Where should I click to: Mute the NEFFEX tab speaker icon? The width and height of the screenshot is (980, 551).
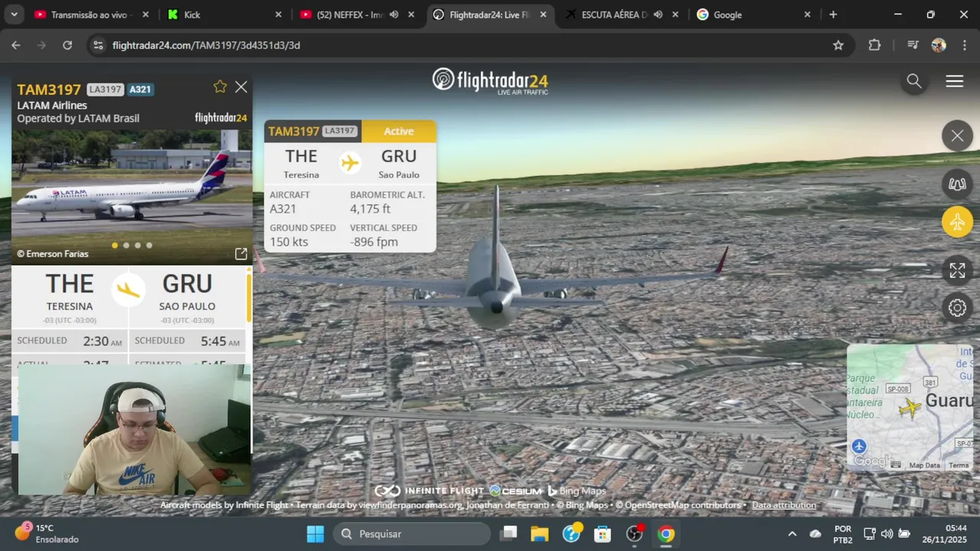(x=394, y=15)
